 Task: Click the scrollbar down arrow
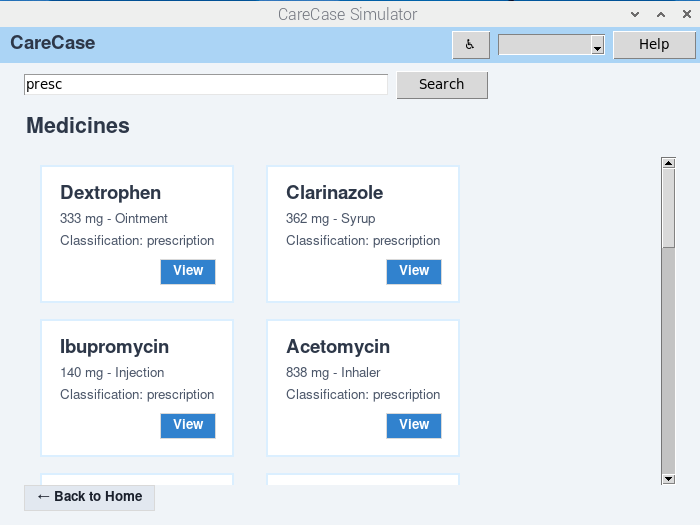pyautogui.click(x=668, y=479)
